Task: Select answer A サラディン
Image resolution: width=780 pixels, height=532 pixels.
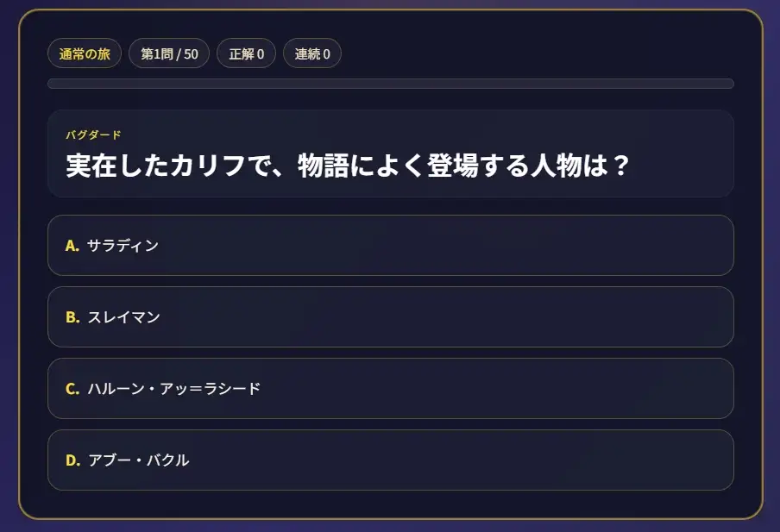Action: pos(390,246)
